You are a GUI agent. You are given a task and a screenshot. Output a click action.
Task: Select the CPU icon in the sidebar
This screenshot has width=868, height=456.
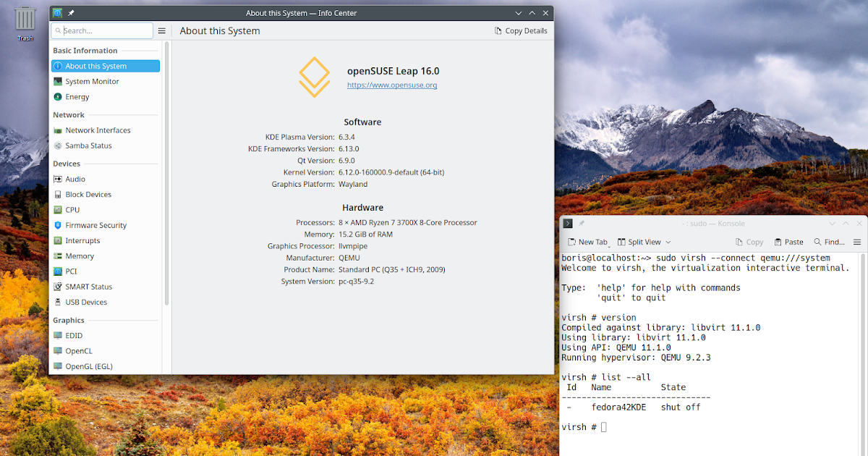(x=59, y=210)
